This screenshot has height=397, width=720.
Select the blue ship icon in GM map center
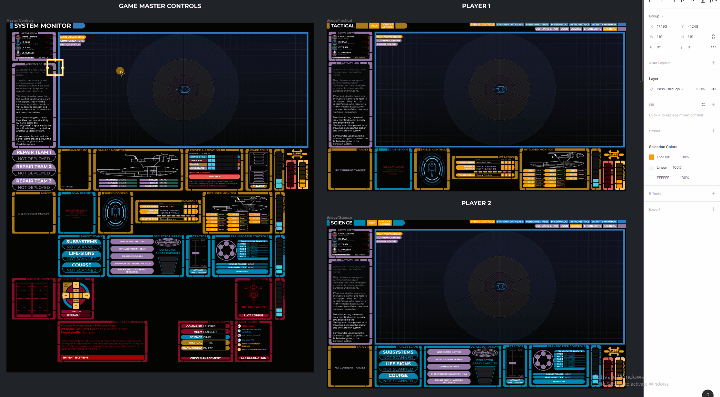[184, 89]
